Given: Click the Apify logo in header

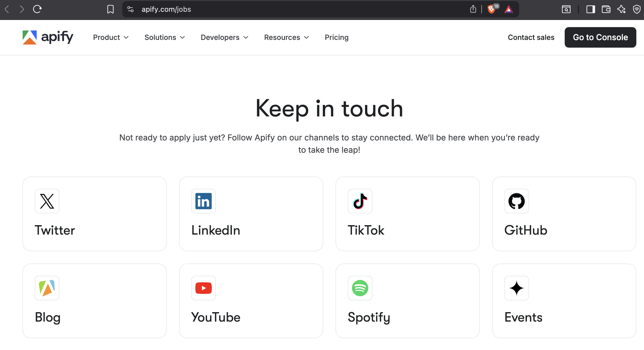Looking at the screenshot, I should (x=48, y=37).
